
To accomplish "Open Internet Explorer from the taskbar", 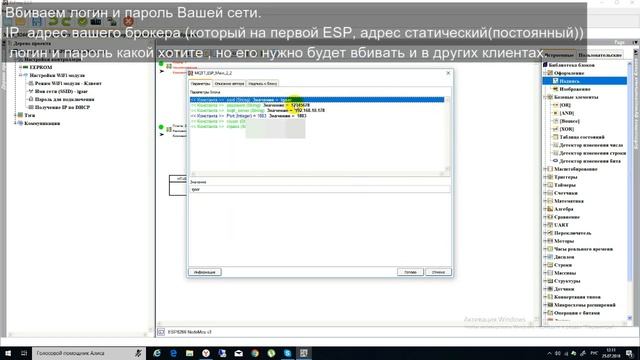I will point(157,353).
